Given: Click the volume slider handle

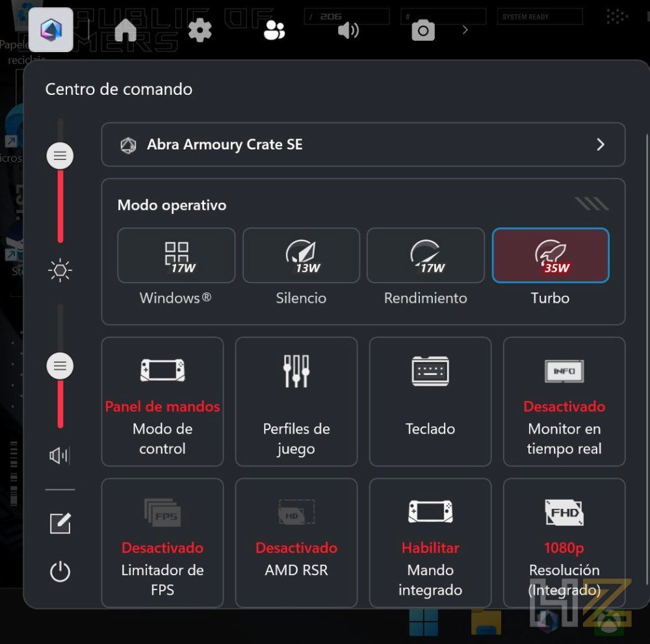Looking at the screenshot, I should pos(60,366).
